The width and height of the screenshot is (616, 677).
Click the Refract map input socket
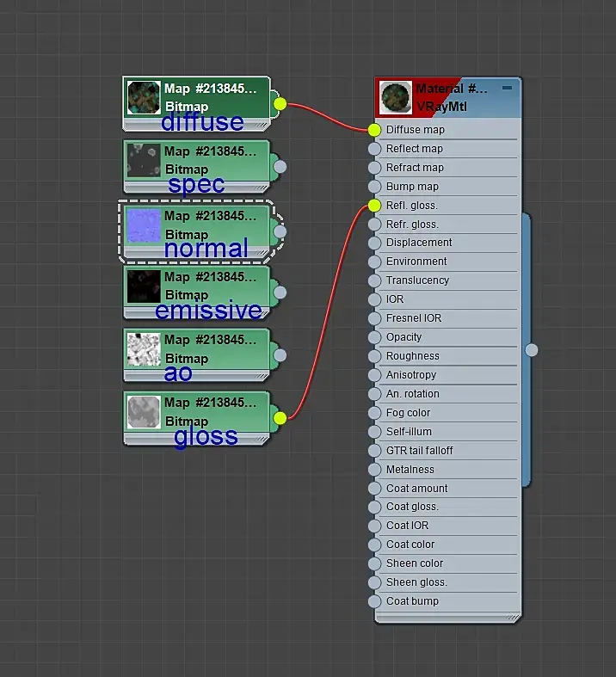tap(375, 168)
